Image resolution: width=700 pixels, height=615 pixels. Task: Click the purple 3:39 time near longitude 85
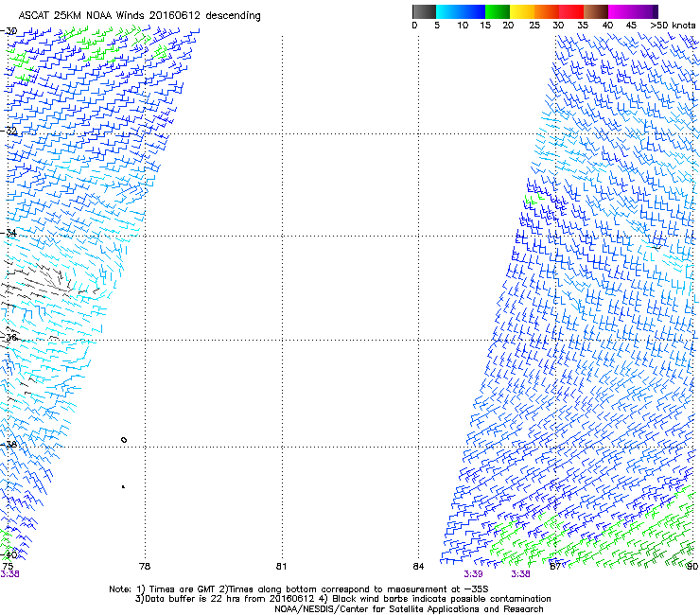coord(473,574)
